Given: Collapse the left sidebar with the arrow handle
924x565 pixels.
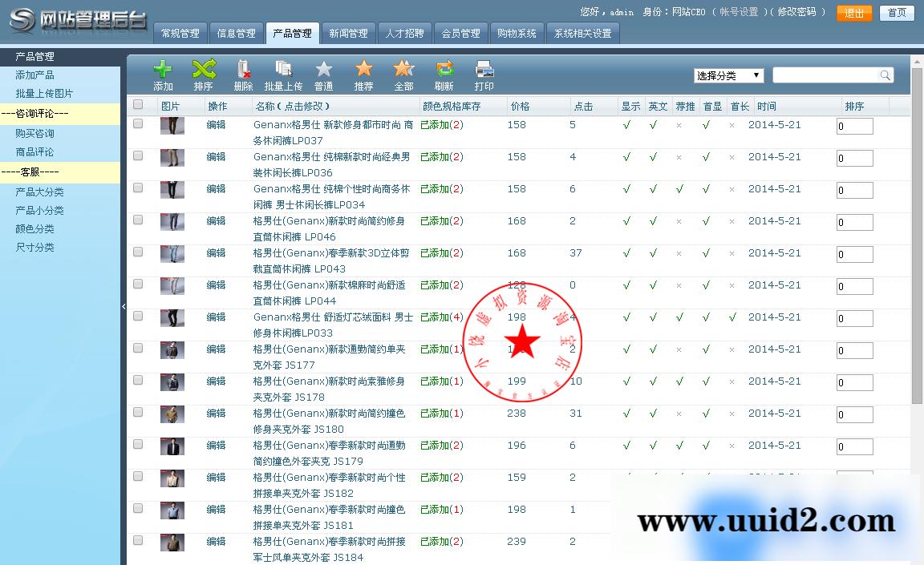Looking at the screenshot, I should click(x=124, y=306).
